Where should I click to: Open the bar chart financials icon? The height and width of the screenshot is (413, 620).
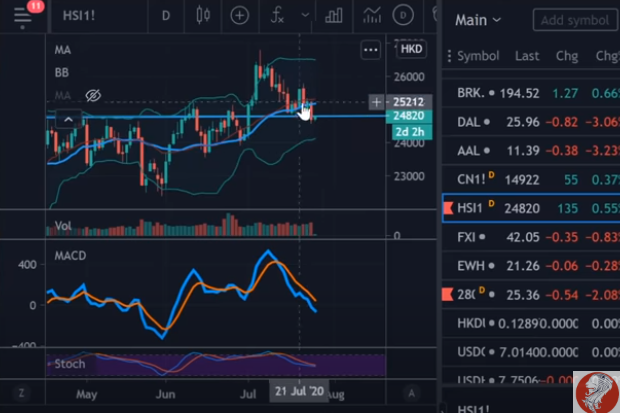tap(333, 16)
